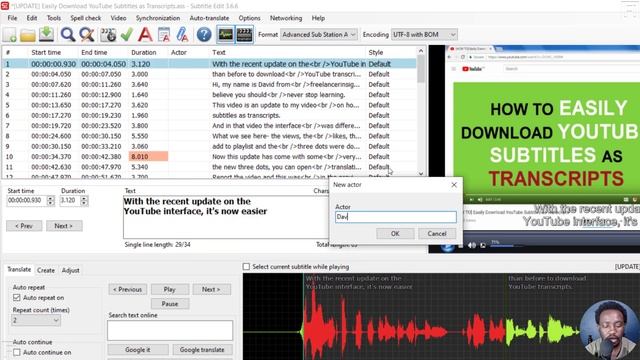The height and width of the screenshot is (360, 640).
Task: Open the Edit menu
Action: click(x=32, y=18)
